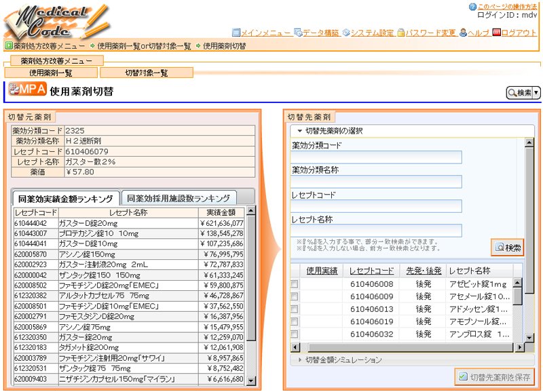Image resolution: width=543 pixels, height=392 pixels.
Task: Click the ログアウト link
Action: [519, 33]
